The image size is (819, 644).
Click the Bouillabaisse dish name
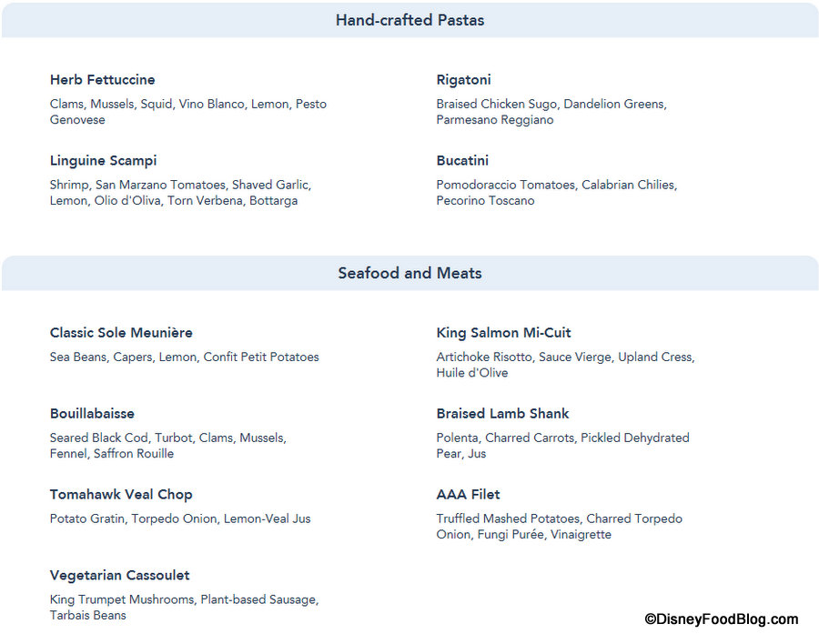click(92, 414)
